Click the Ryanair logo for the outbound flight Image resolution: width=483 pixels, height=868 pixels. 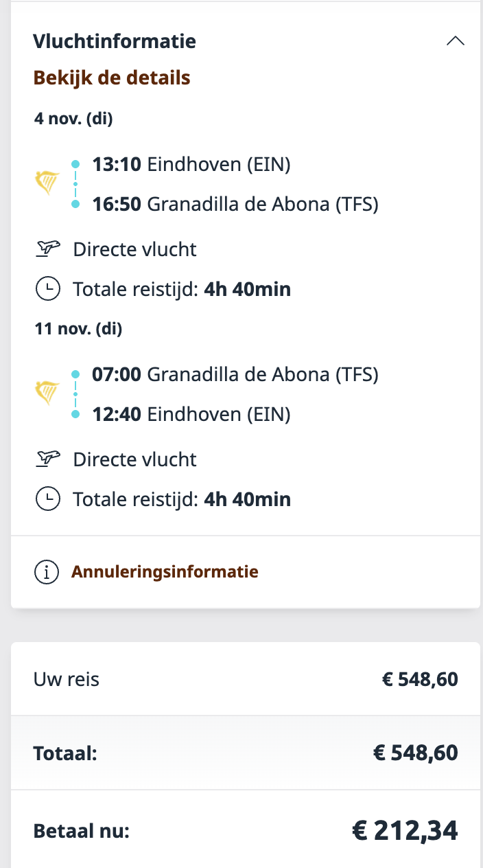(x=47, y=183)
